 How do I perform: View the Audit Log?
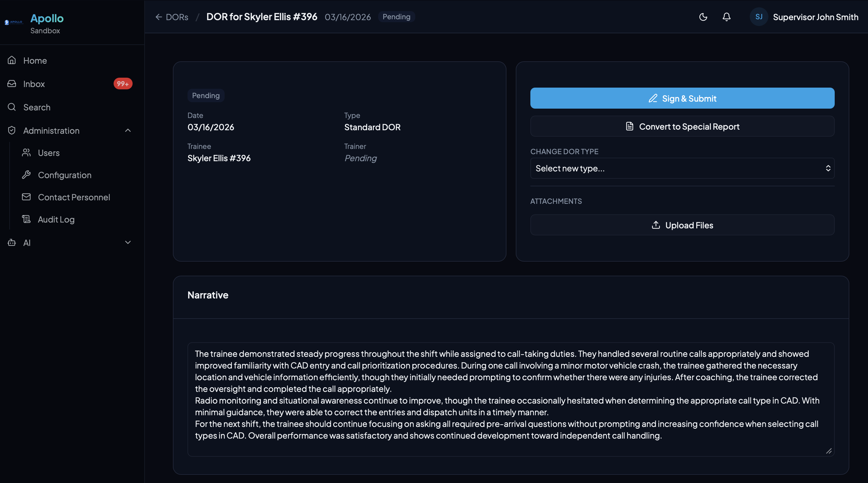[x=56, y=219]
